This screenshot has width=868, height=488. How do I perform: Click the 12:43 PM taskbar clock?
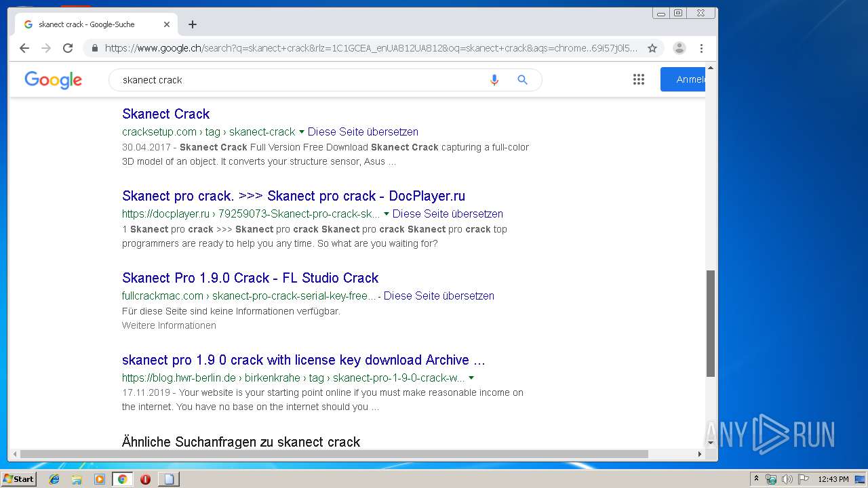click(833, 479)
